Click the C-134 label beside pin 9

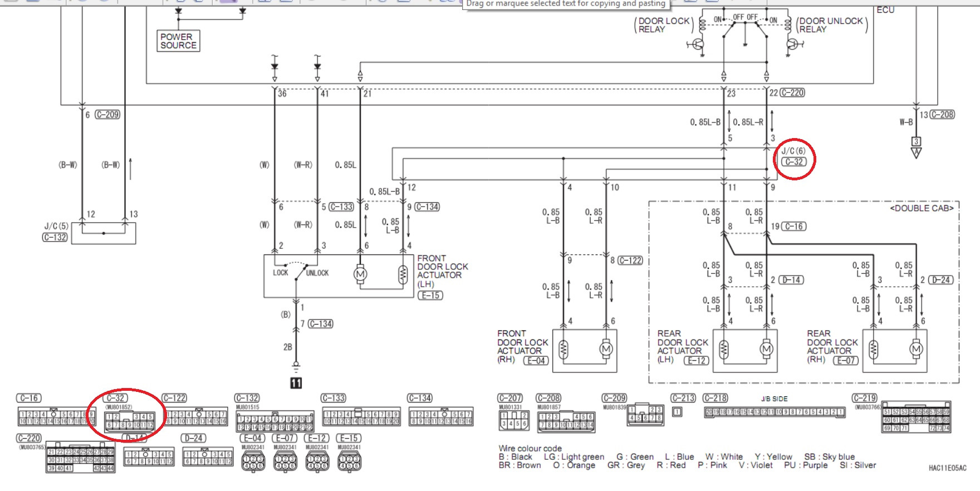point(427,207)
